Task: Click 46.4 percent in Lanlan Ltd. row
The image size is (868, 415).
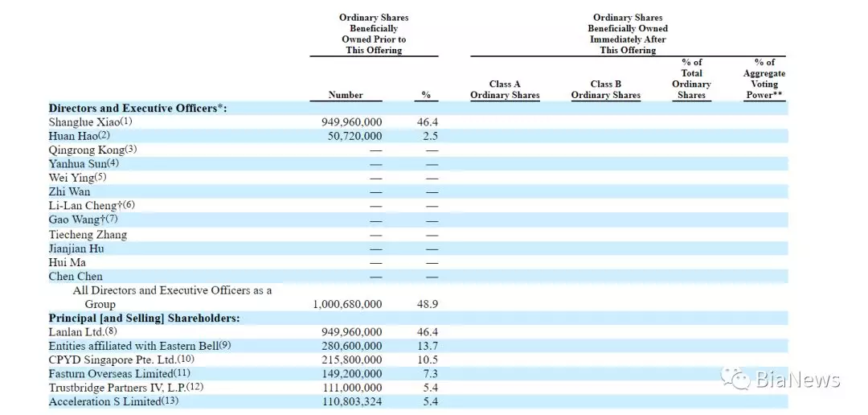Action: coord(427,332)
